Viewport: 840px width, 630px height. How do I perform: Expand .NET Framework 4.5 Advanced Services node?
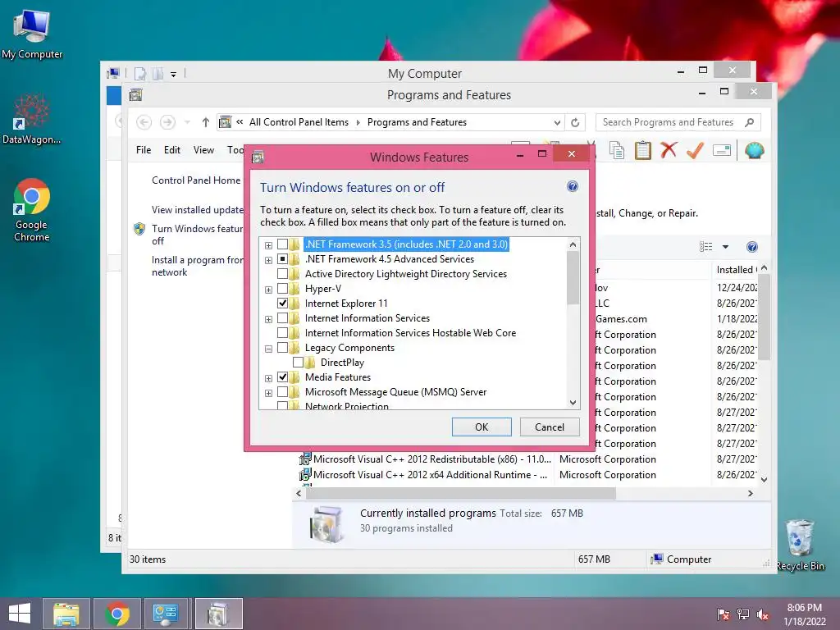point(268,260)
